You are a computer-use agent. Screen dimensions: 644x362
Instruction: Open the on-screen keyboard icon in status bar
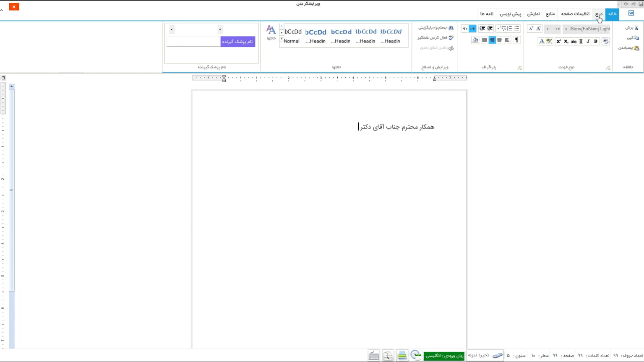tap(374, 356)
